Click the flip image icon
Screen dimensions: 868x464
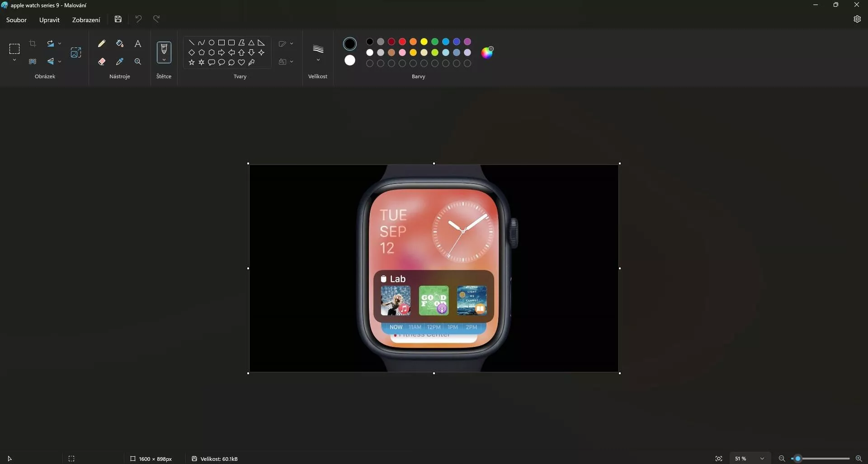[x=51, y=62]
